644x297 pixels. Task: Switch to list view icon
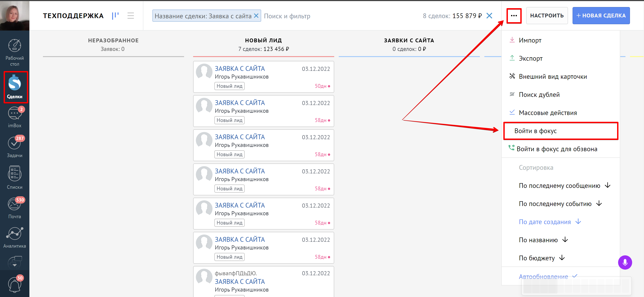tap(130, 16)
